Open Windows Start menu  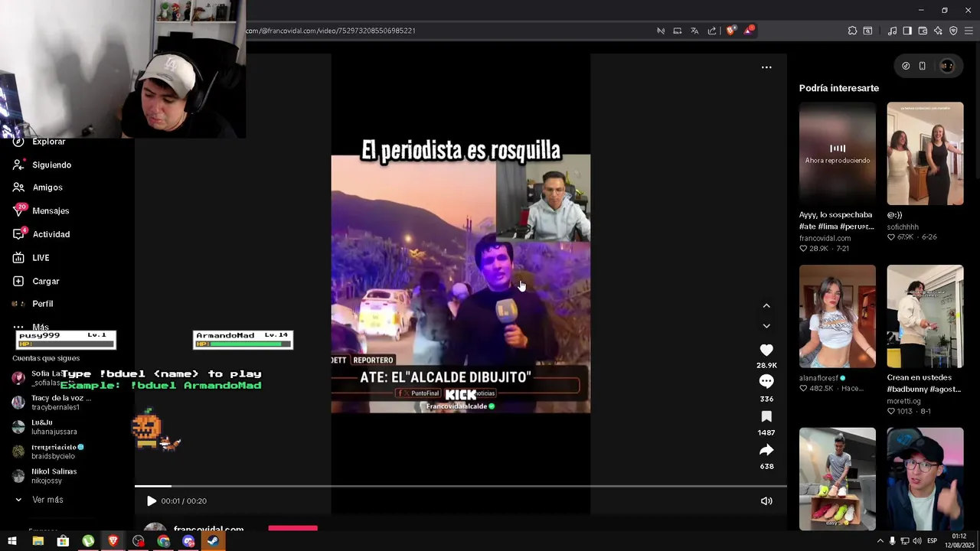[x=12, y=541]
